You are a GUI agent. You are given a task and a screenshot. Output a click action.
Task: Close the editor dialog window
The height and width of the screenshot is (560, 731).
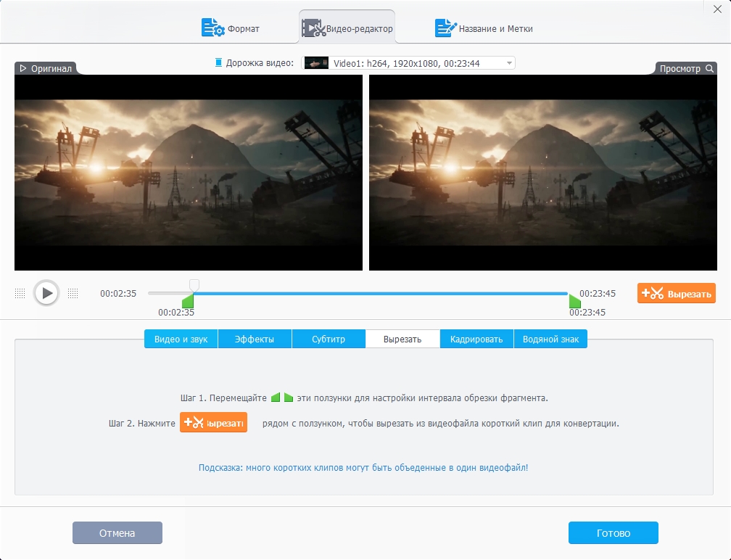(x=717, y=9)
